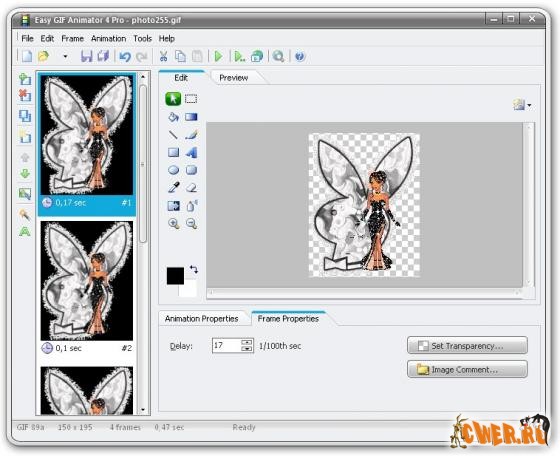Open the File menu
This screenshot has height=456, width=560.
click(27, 38)
